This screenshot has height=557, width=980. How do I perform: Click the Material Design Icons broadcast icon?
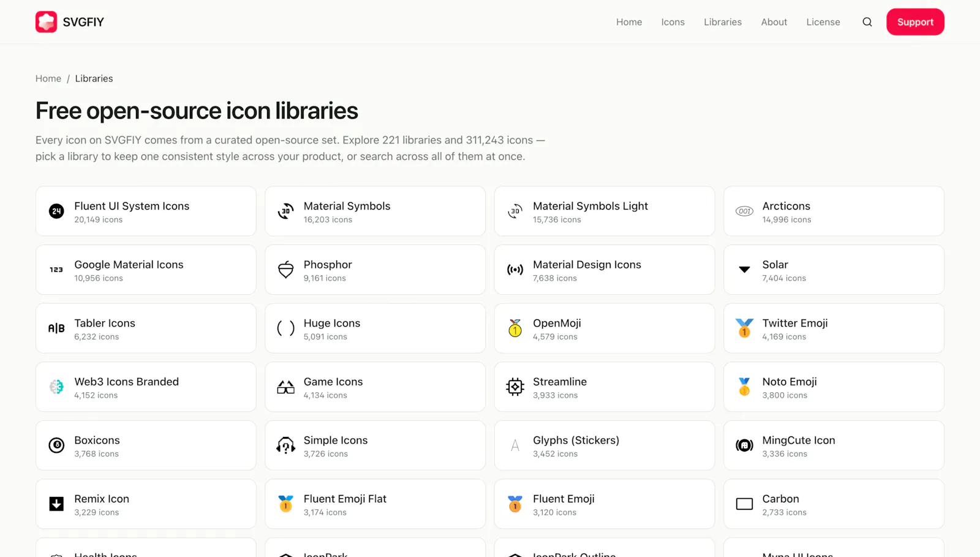pyautogui.click(x=515, y=270)
